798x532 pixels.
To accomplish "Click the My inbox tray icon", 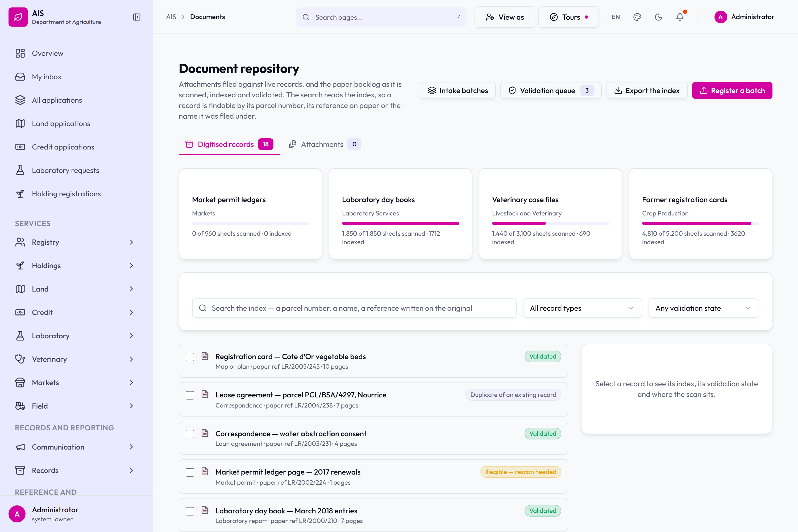I will [x=20, y=77].
